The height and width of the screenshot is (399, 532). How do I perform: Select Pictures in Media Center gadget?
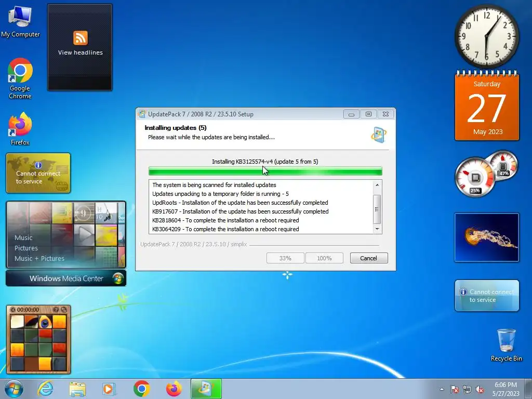pos(26,248)
